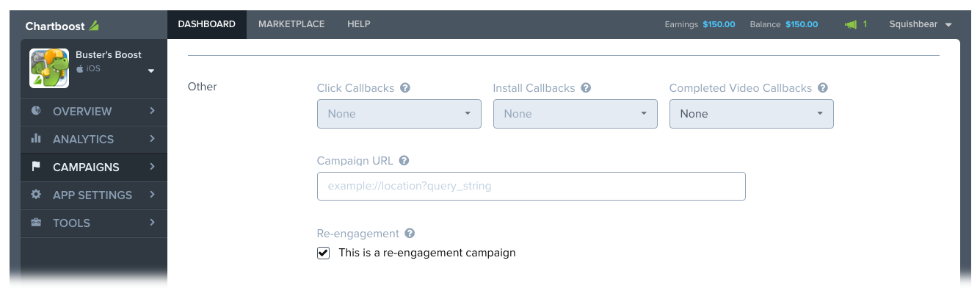The width and height of the screenshot is (980, 299).
Task: Expand the Squishbear account menu
Action: (x=921, y=24)
